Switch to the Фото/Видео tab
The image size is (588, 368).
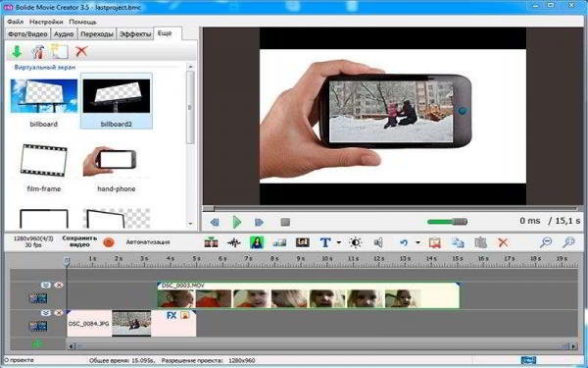[27, 33]
